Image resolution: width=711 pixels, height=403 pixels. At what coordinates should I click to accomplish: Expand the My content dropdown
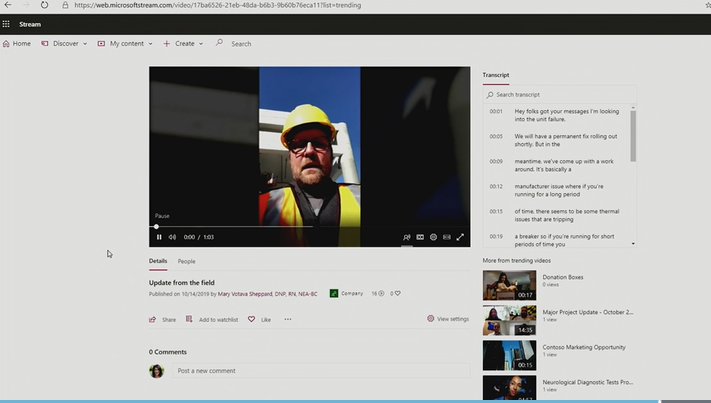(x=126, y=44)
